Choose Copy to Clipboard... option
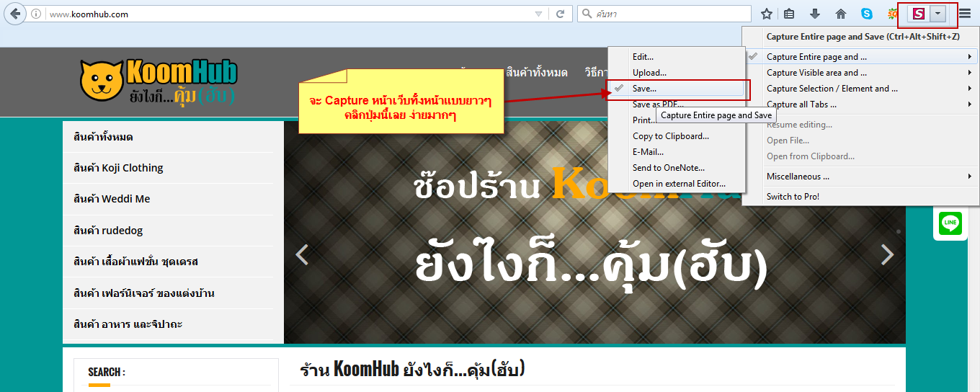This screenshot has width=980, height=392. [x=677, y=136]
